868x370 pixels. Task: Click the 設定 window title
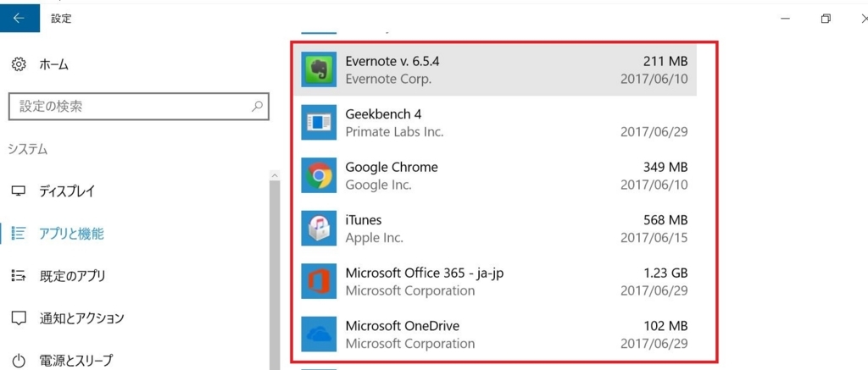click(x=61, y=19)
